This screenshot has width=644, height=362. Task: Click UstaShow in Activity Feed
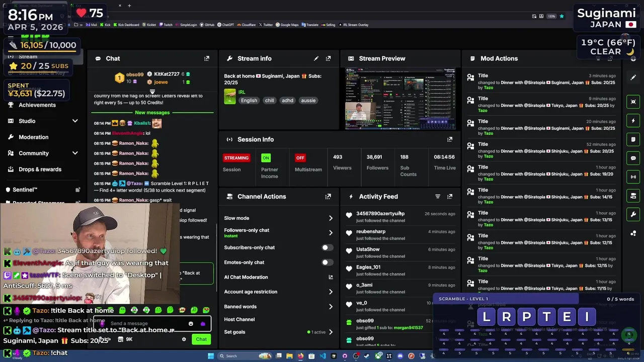click(368, 249)
